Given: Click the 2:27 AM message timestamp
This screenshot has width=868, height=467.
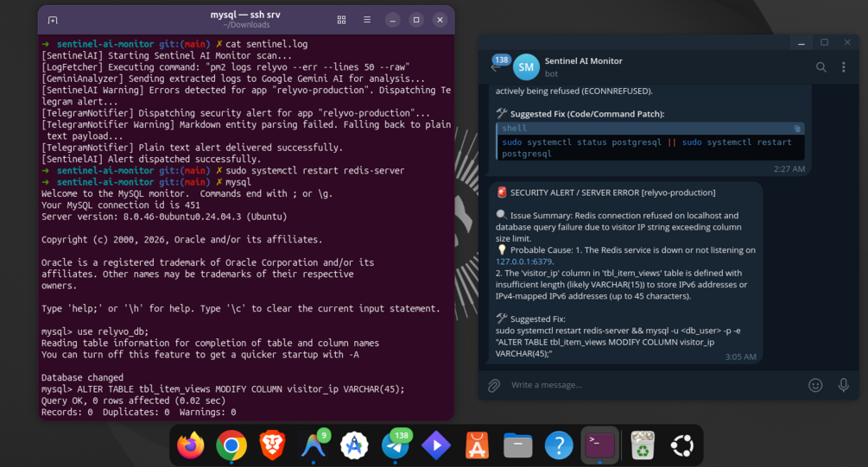Looking at the screenshot, I should coord(789,169).
